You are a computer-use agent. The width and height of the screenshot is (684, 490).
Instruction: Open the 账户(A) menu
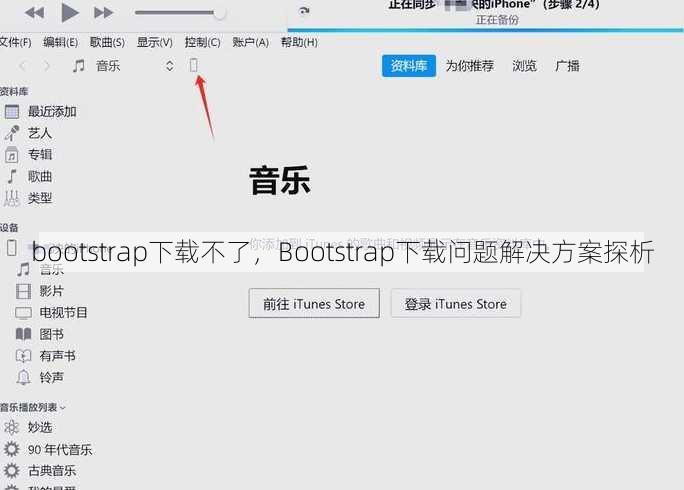(x=250, y=42)
